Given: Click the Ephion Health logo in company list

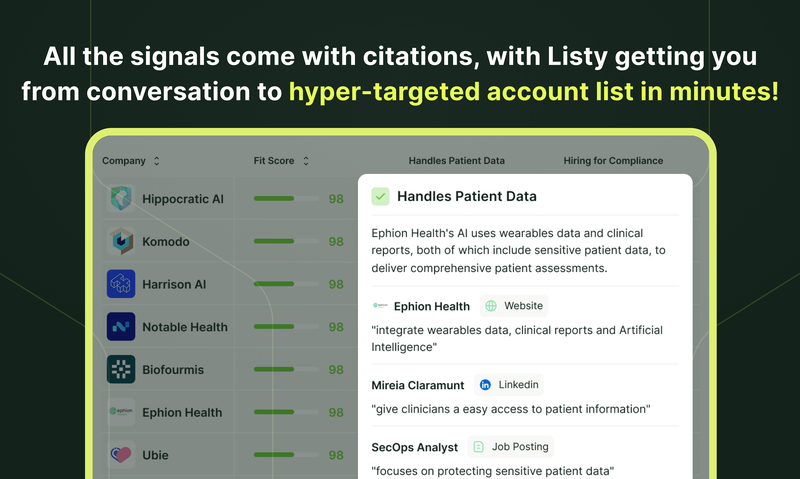Looking at the screenshot, I should pyautogui.click(x=121, y=412).
